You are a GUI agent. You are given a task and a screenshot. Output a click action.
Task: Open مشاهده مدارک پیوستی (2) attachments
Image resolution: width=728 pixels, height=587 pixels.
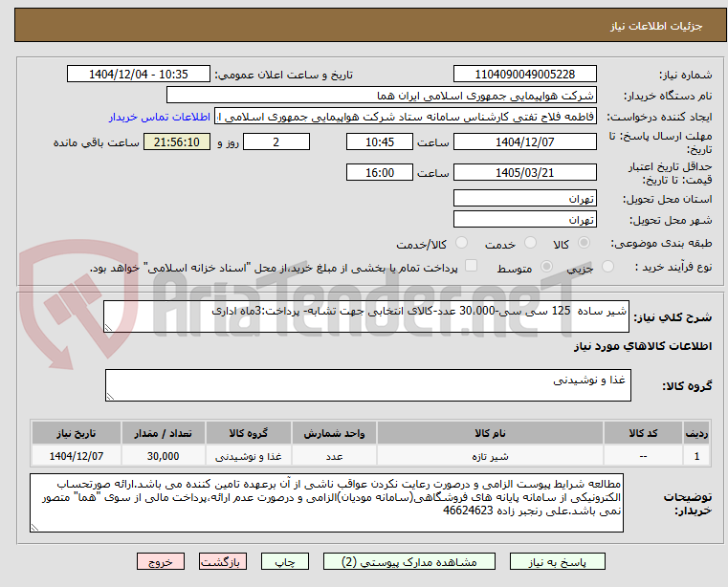coord(409,561)
